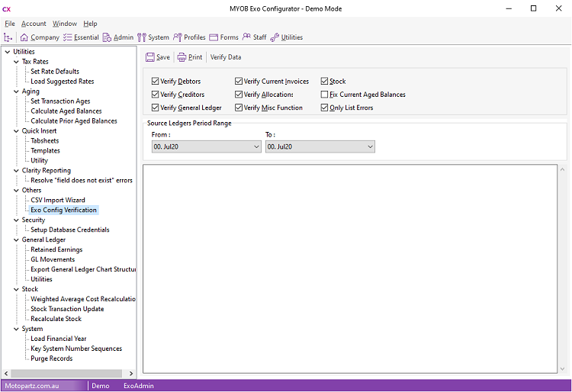This screenshot has width=572, height=392.
Task: Collapse the Utilities root tree node
Action: pos(8,52)
